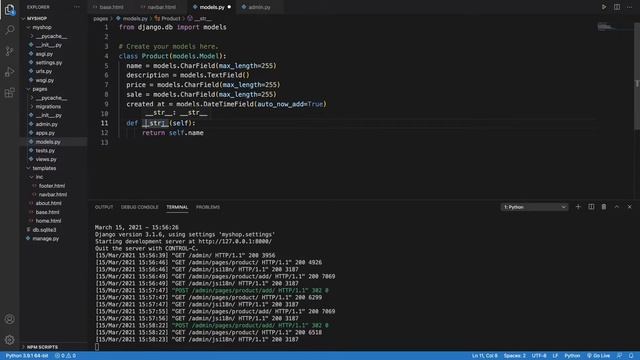Click the LF end-of-line indicator
The width and height of the screenshot is (640, 360).
pyautogui.click(x=555, y=356)
